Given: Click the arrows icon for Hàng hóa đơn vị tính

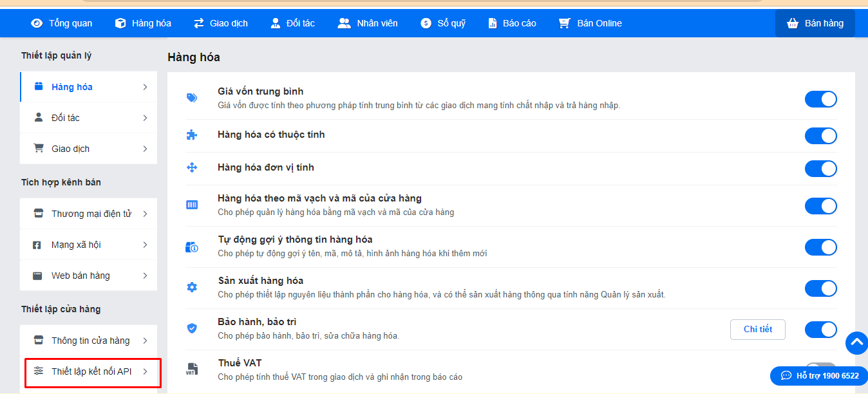Looking at the screenshot, I should [x=192, y=167].
